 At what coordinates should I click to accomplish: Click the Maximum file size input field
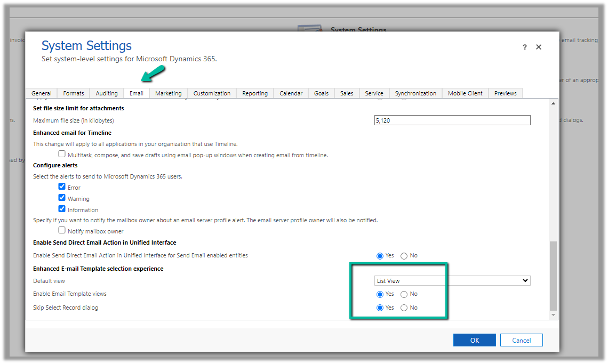[452, 120]
